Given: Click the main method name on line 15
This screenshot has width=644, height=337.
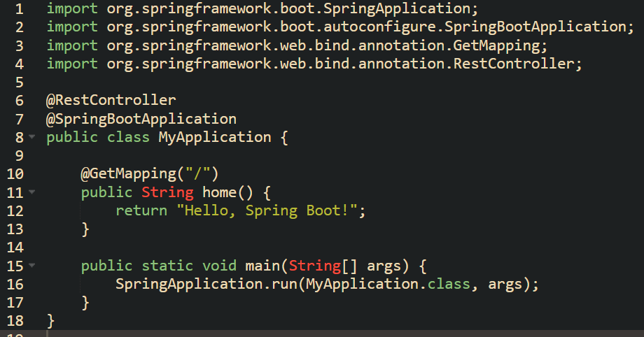Looking at the screenshot, I should pos(262,266).
